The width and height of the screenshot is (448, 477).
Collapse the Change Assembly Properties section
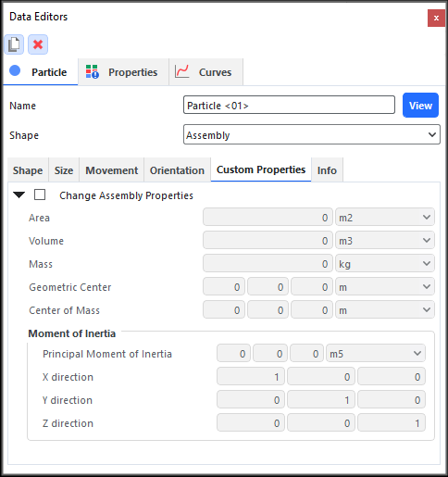tap(19, 195)
